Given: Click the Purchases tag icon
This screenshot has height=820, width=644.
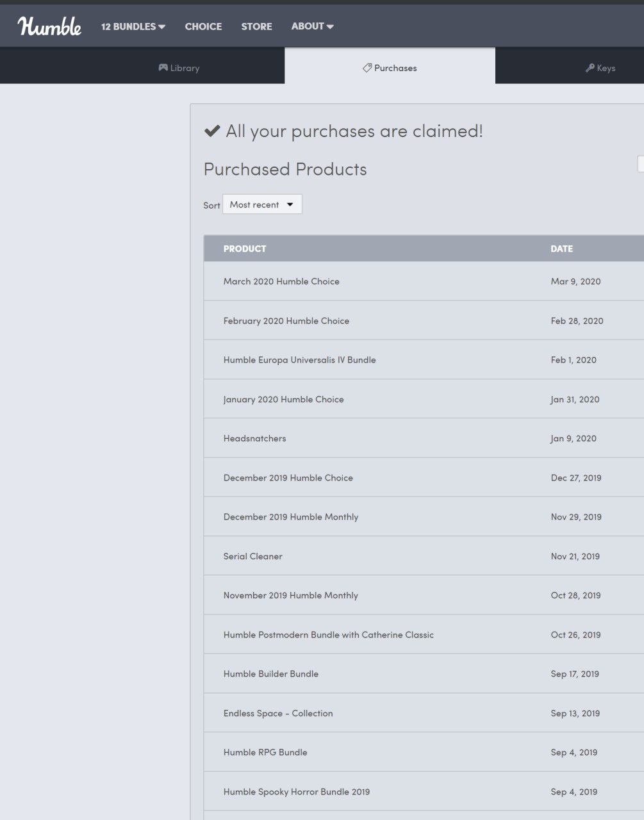Looking at the screenshot, I should [367, 67].
